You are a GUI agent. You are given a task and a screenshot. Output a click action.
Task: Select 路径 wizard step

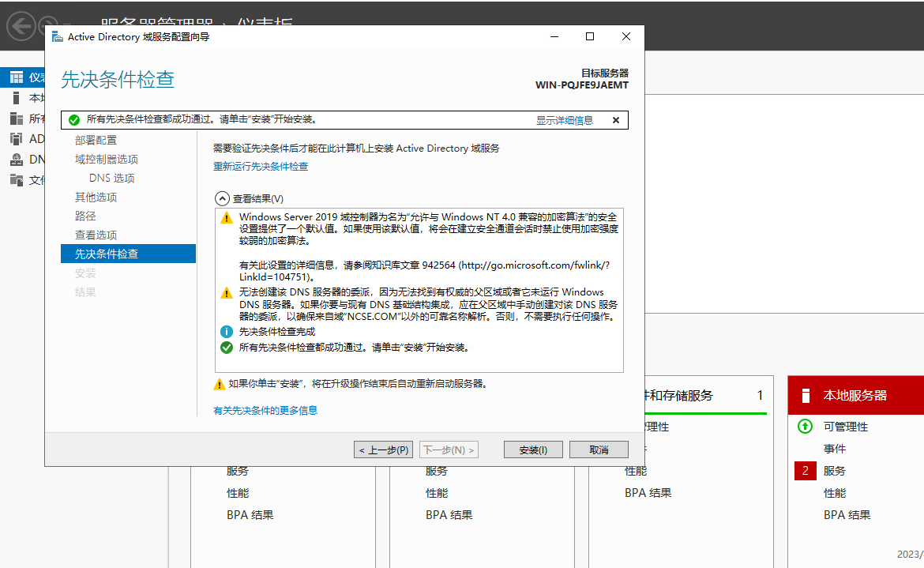(x=85, y=216)
